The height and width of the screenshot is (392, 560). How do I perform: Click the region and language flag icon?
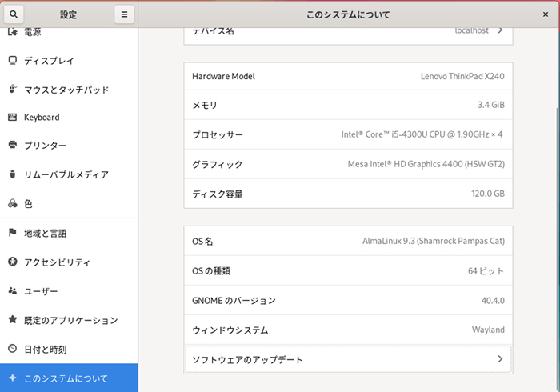click(12, 233)
